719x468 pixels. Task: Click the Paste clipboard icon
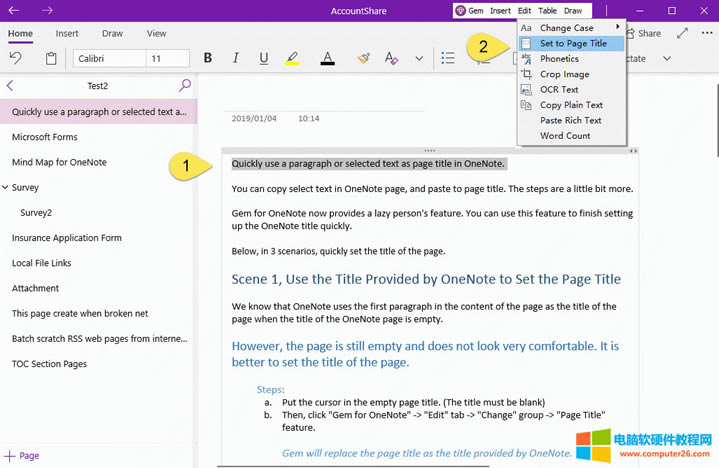tap(51, 59)
